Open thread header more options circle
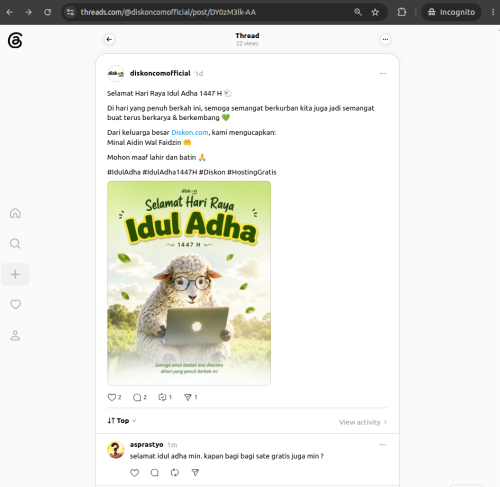Image resolution: width=500 pixels, height=487 pixels. [x=385, y=39]
